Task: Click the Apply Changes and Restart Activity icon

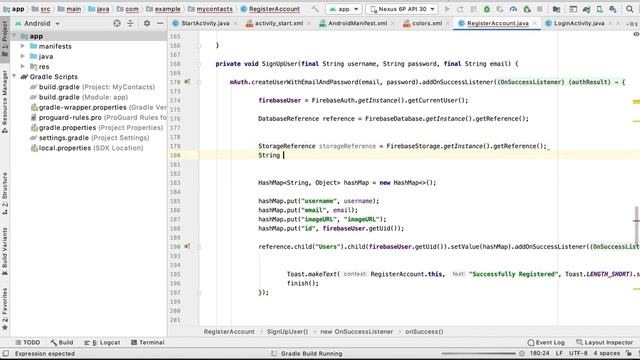Action: point(460,9)
